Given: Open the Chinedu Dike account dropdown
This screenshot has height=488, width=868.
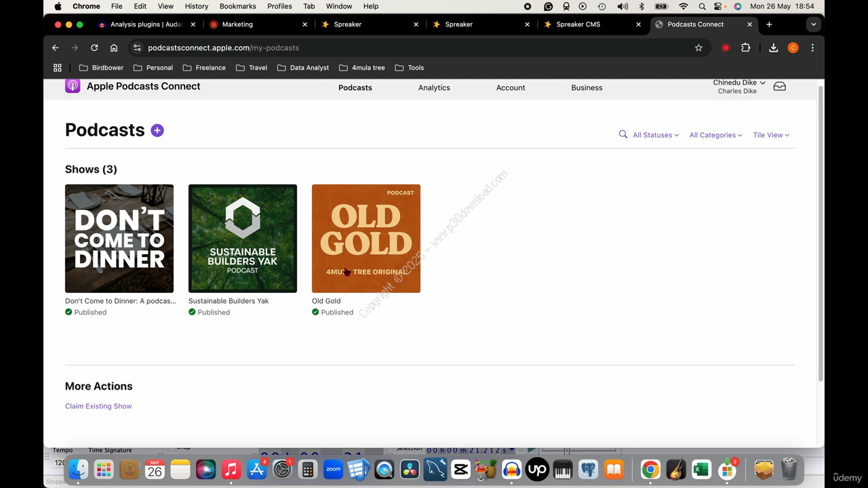Looking at the screenshot, I should click(x=739, y=82).
